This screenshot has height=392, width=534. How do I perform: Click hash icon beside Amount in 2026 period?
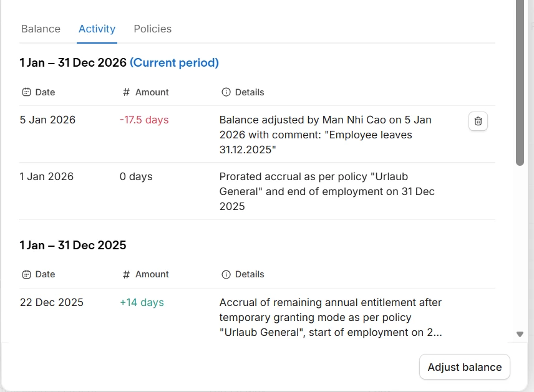point(126,92)
